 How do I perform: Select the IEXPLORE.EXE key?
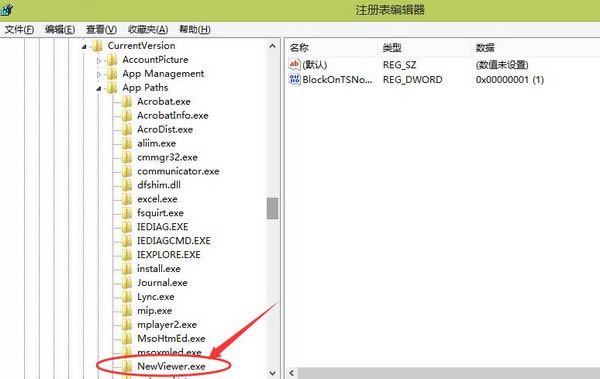pos(169,255)
